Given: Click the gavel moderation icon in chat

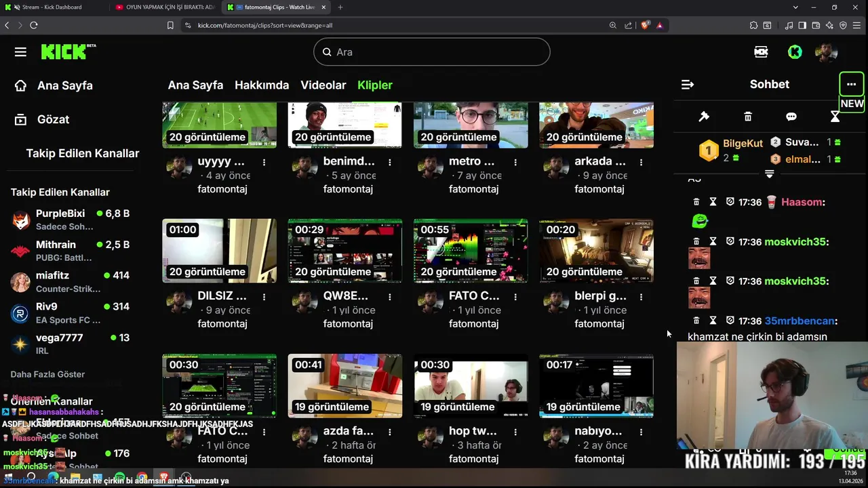Looking at the screenshot, I should coord(704,117).
